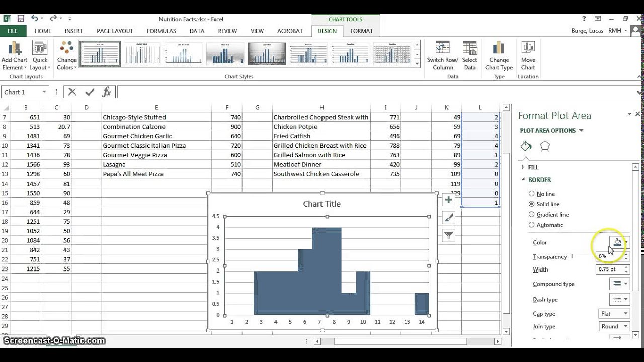Close the Format Plot Area pane
Screen dimensions: 644x362
(x=637, y=114)
